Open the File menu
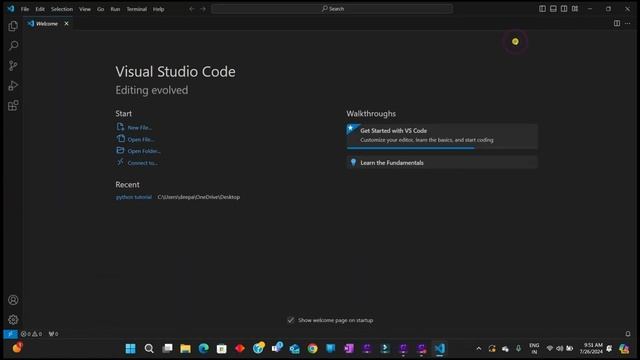Image resolution: width=640 pixels, height=360 pixels. [25, 9]
